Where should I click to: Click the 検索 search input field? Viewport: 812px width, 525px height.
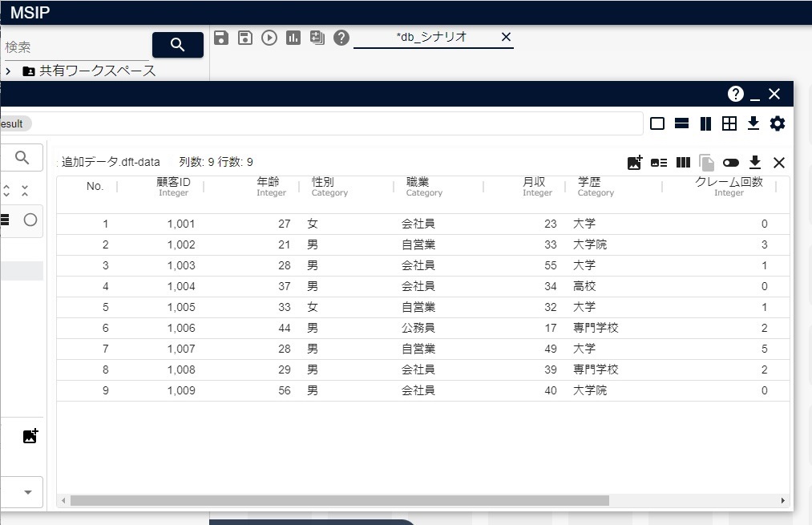pyautogui.click(x=76, y=47)
